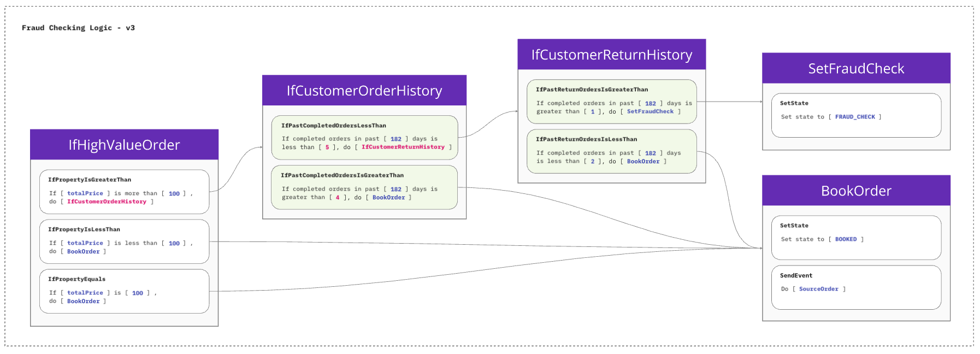Click the BOOKED state value
Screen dimensions: 980x354
point(846,239)
